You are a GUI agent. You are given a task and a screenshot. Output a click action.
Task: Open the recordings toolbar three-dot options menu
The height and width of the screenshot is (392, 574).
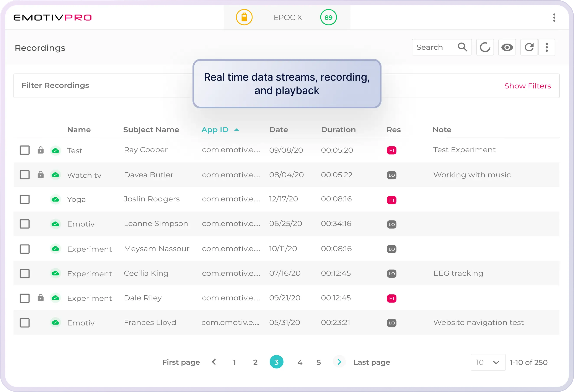pos(547,47)
